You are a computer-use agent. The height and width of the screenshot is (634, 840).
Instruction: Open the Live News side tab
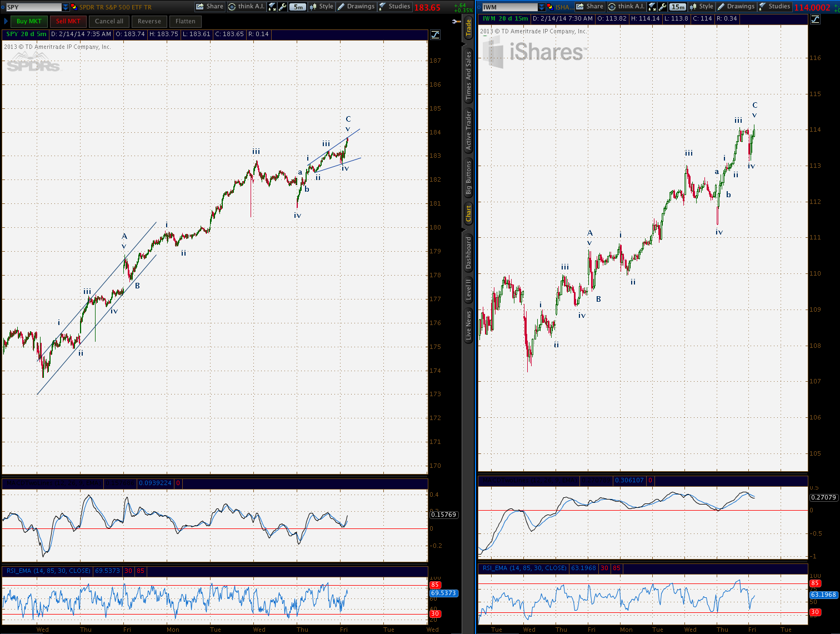pos(468,326)
